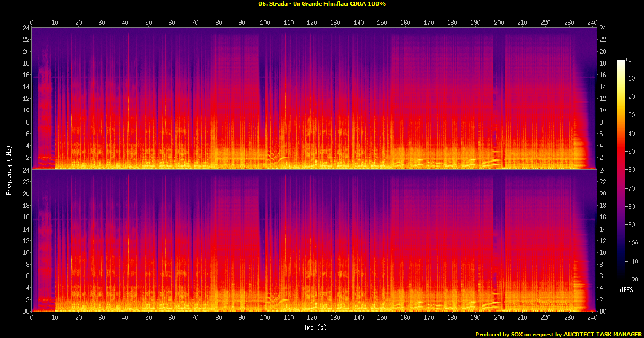
Task: Click the '-20' color scale label
Action: tap(630, 96)
